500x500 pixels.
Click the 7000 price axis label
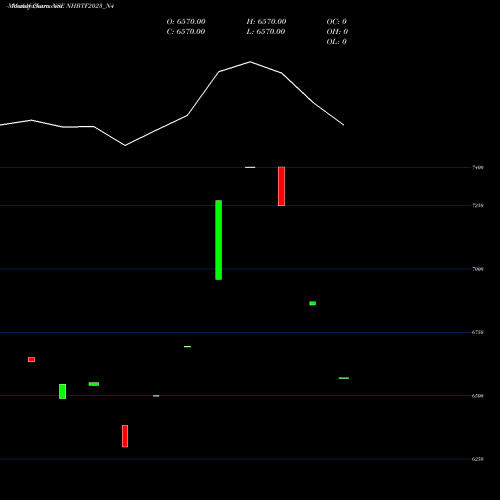click(x=478, y=269)
